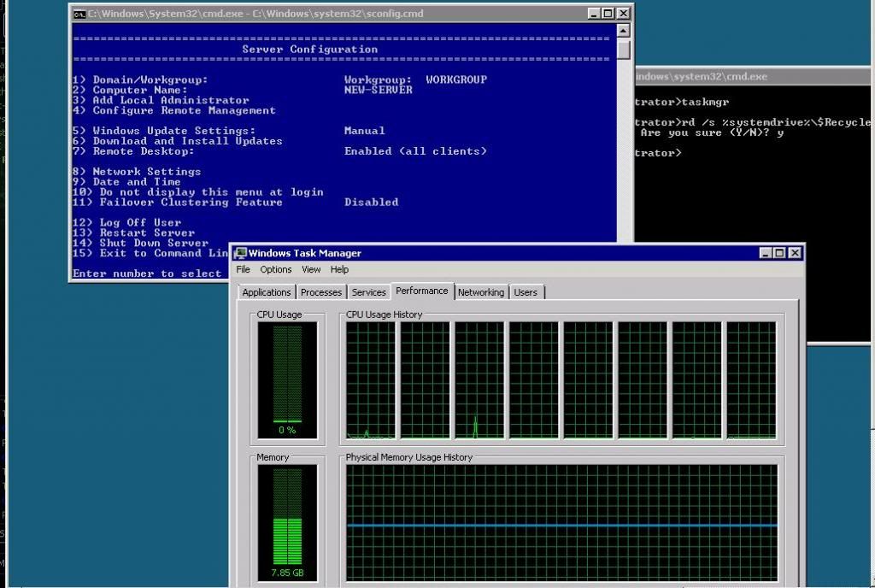Click the 'Server Configuration' heading
This screenshot has height=588, width=875.
[x=309, y=50]
